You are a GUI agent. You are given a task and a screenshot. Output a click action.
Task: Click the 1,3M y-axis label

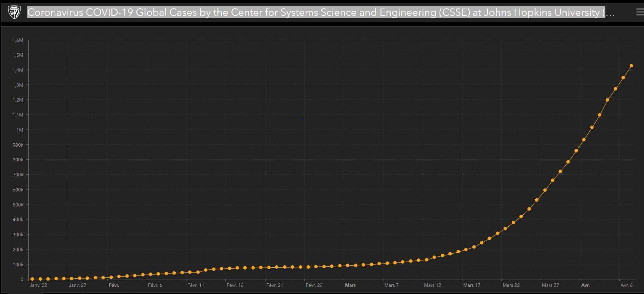(x=18, y=85)
